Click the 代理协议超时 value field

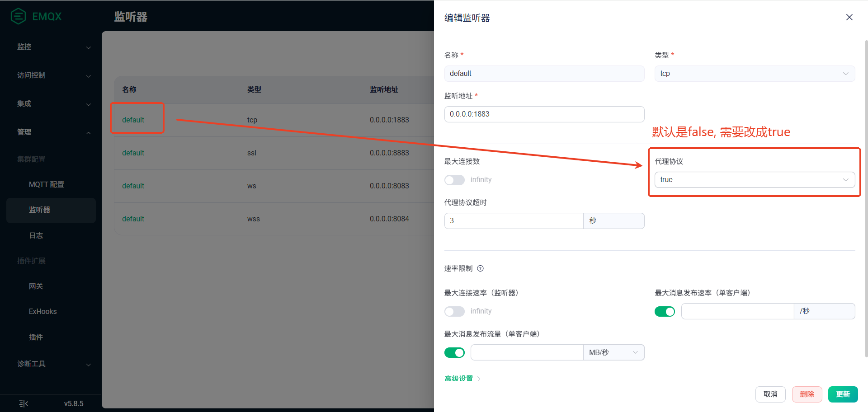click(x=514, y=221)
